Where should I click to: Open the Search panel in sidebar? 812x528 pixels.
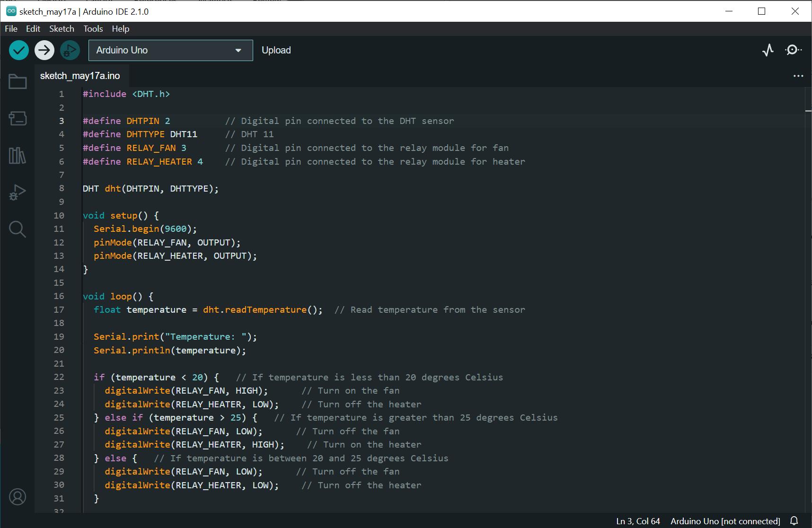click(18, 229)
